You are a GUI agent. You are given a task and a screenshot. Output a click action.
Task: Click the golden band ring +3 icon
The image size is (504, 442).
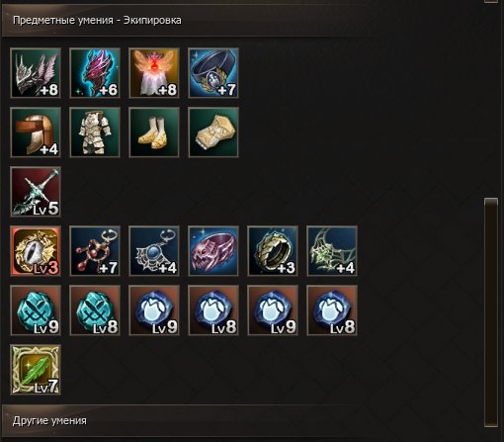[x=273, y=251]
